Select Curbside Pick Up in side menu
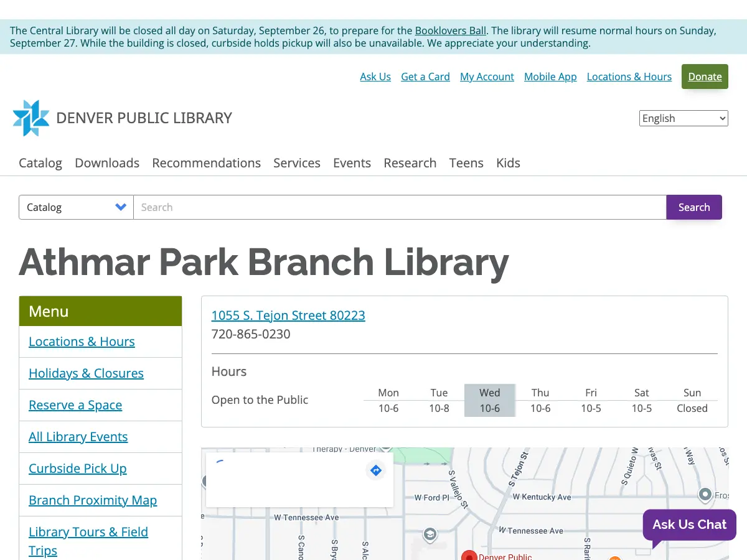This screenshot has width=747, height=560. (x=77, y=469)
